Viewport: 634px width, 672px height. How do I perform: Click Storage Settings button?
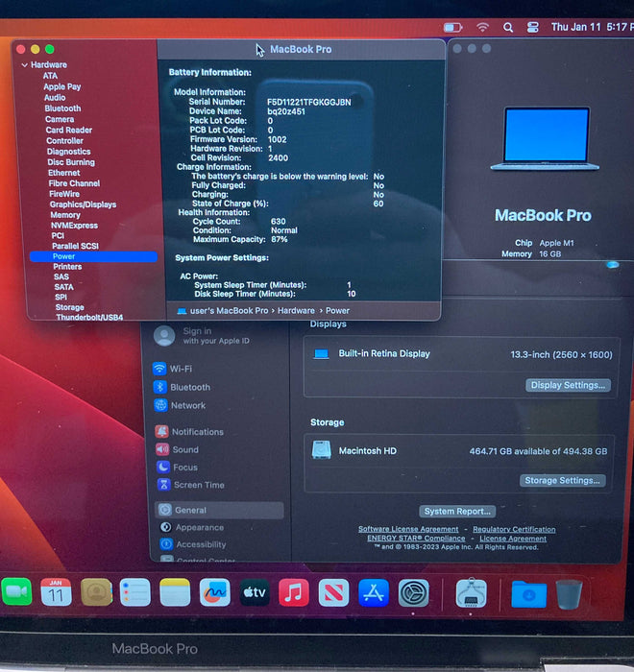562,480
